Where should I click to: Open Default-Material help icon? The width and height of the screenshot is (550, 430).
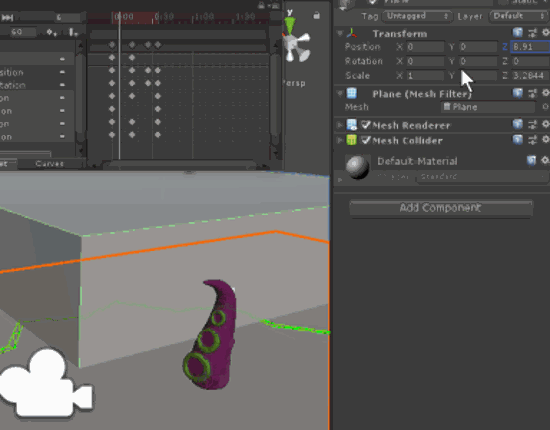click(x=531, y=161)
